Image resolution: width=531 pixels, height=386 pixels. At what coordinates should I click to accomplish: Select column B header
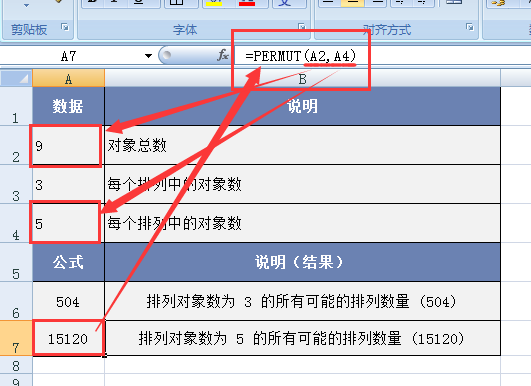point(302,79)
